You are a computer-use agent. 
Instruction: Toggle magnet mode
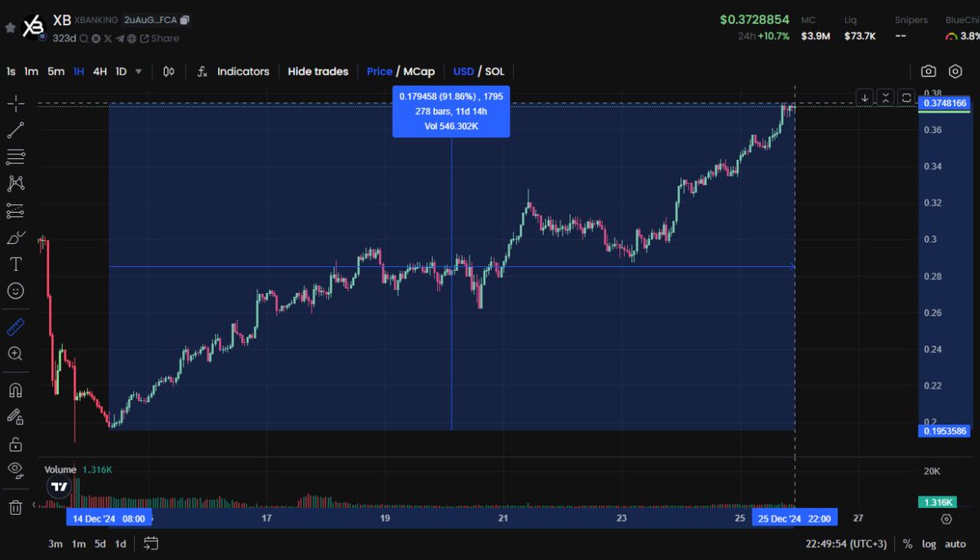pos(16,390)
